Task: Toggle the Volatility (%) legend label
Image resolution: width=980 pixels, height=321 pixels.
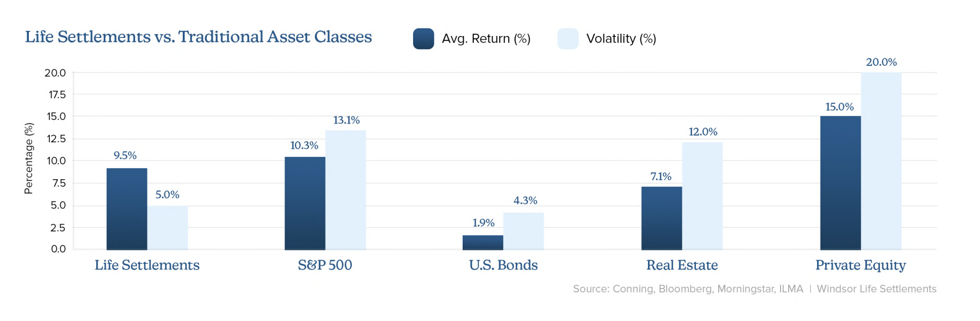Action: (x=621, y=38)
